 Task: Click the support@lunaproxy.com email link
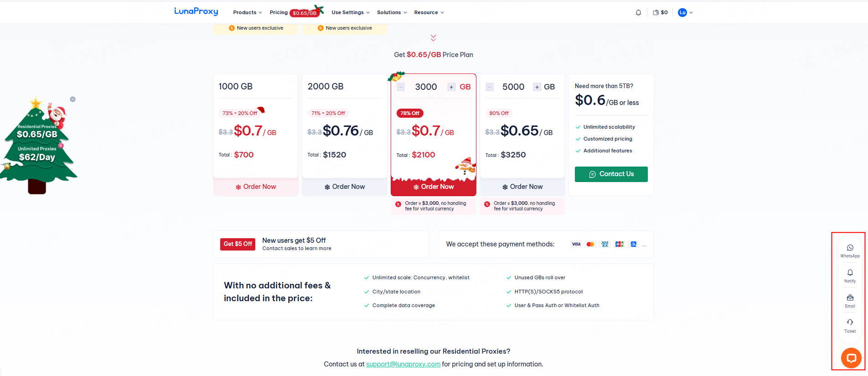(x=403, y=364)
